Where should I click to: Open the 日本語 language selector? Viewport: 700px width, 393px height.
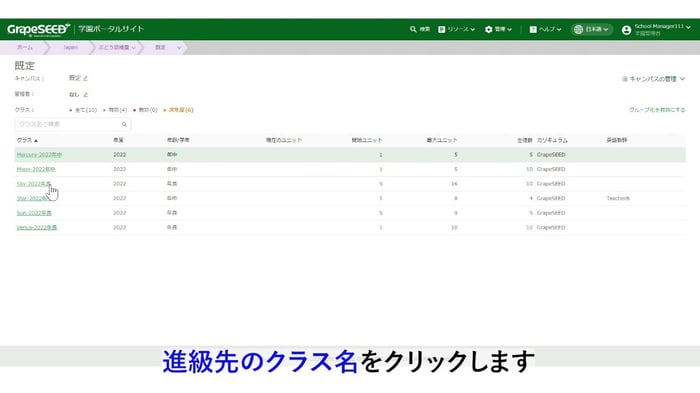(591, 29)
